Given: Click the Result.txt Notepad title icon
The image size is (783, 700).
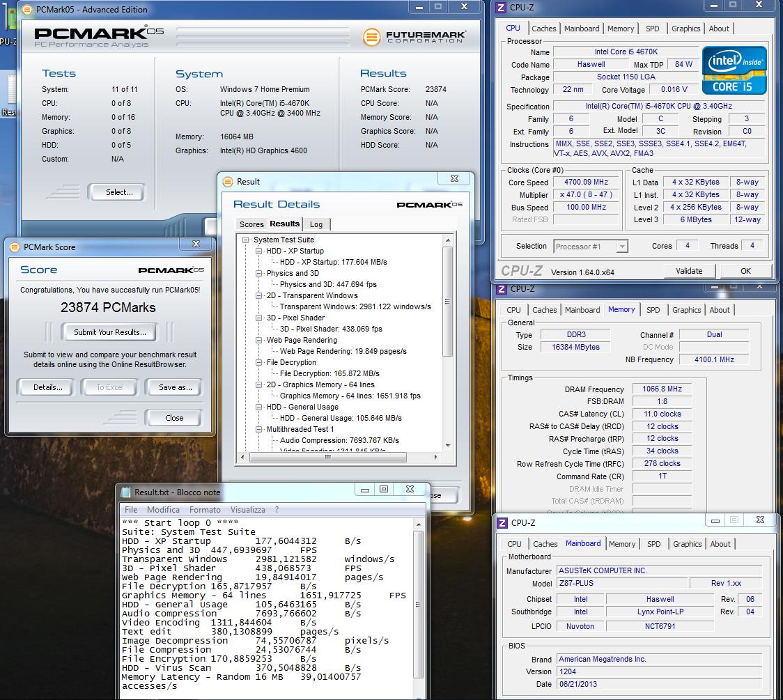Looking at the screenshot, I should click(126, 492).
